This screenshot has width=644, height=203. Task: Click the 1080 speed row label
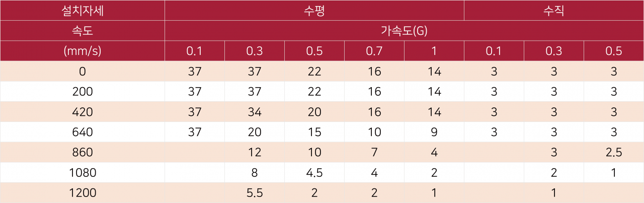pos(82,172)
